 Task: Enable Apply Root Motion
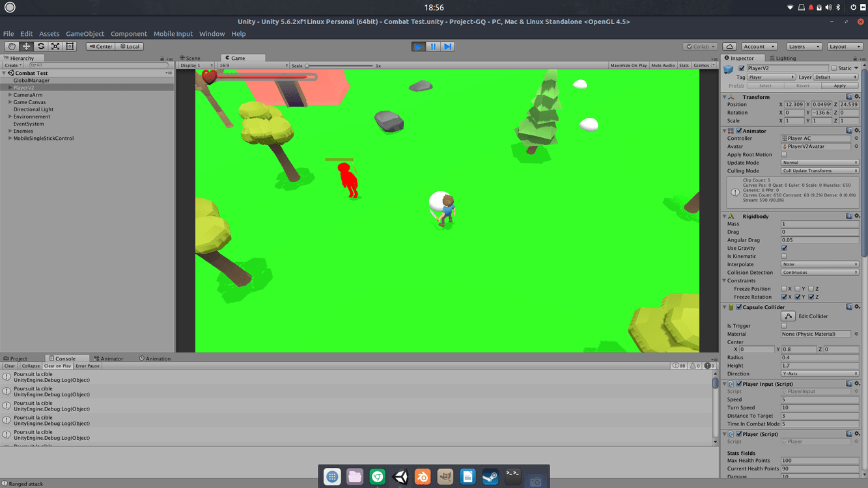[784, 155]
